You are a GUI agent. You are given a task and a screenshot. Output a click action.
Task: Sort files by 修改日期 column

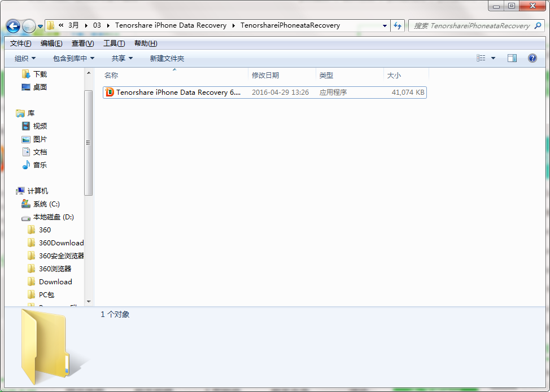[282, 76]
